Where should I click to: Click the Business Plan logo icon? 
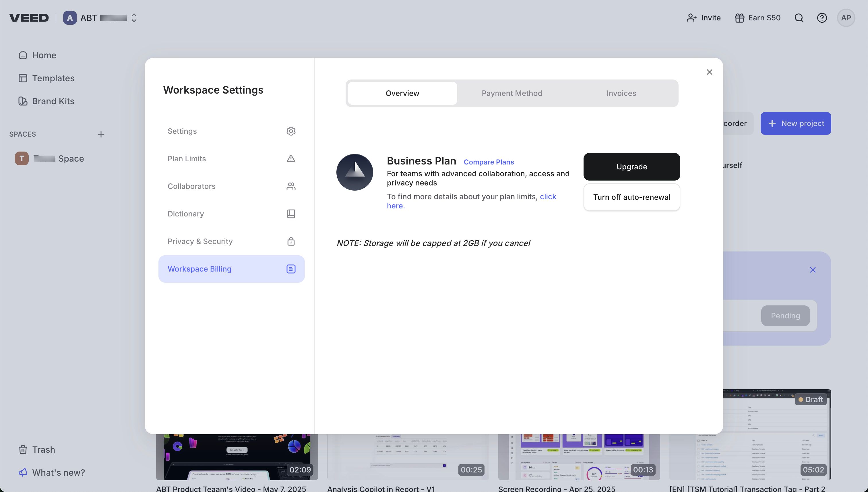point(355,172)
